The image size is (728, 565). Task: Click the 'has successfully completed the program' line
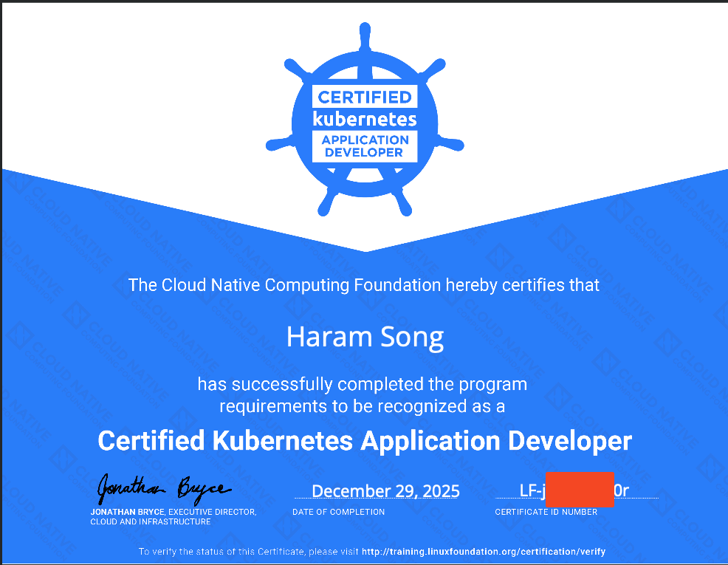point(362,384)
